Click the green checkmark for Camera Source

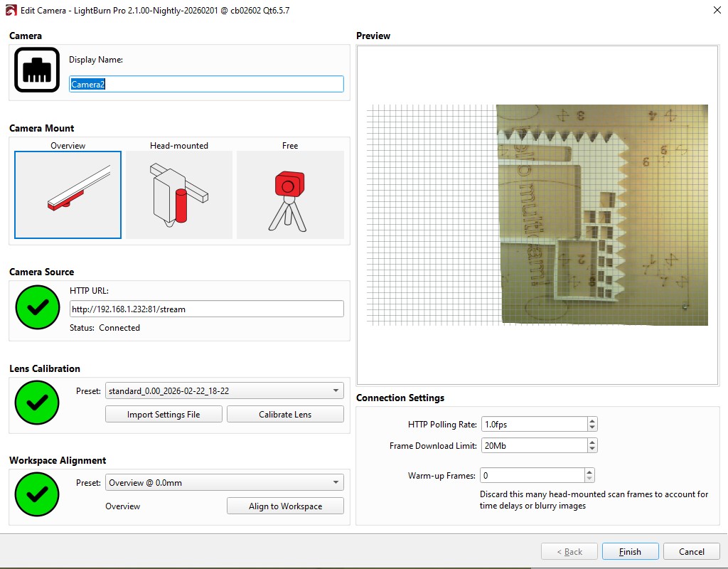click(x=37, y=307)
